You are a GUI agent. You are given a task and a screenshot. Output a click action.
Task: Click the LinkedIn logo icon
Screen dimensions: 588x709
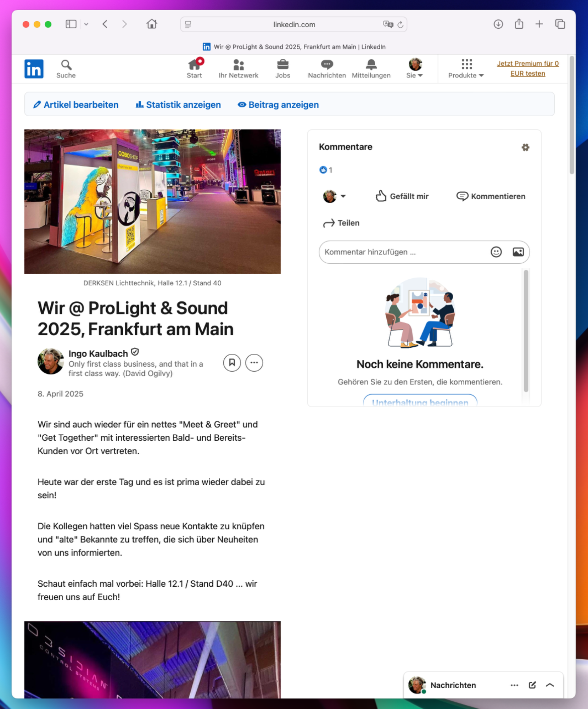[x=34, y=69]
